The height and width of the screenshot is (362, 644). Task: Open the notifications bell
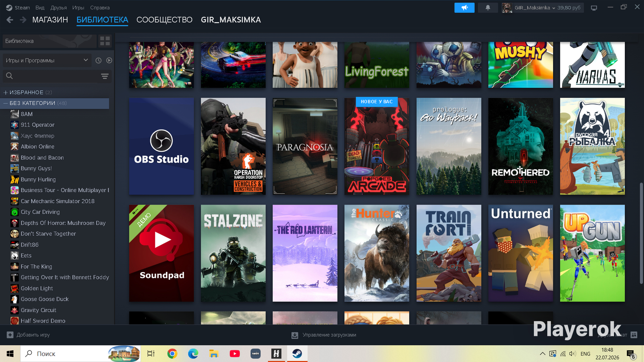pyautogui.click(x=488, y=8)
